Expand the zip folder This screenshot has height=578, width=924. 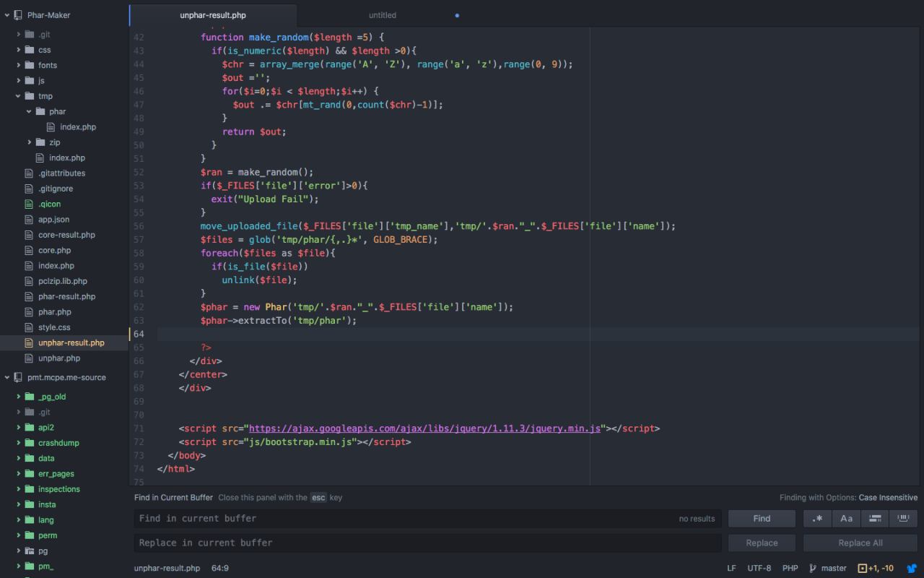(x=30, y=142)
